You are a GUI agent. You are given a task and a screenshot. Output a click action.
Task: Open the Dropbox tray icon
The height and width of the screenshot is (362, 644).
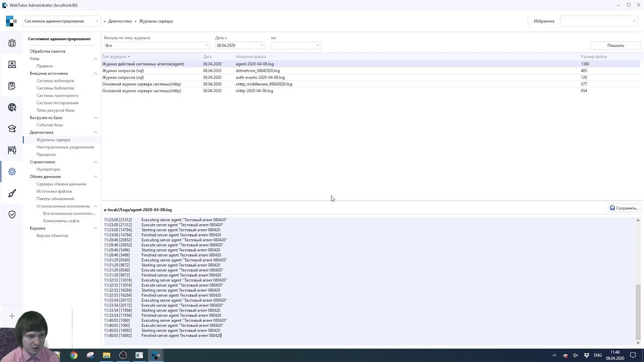pyautogui.click(x=587, y=355)
